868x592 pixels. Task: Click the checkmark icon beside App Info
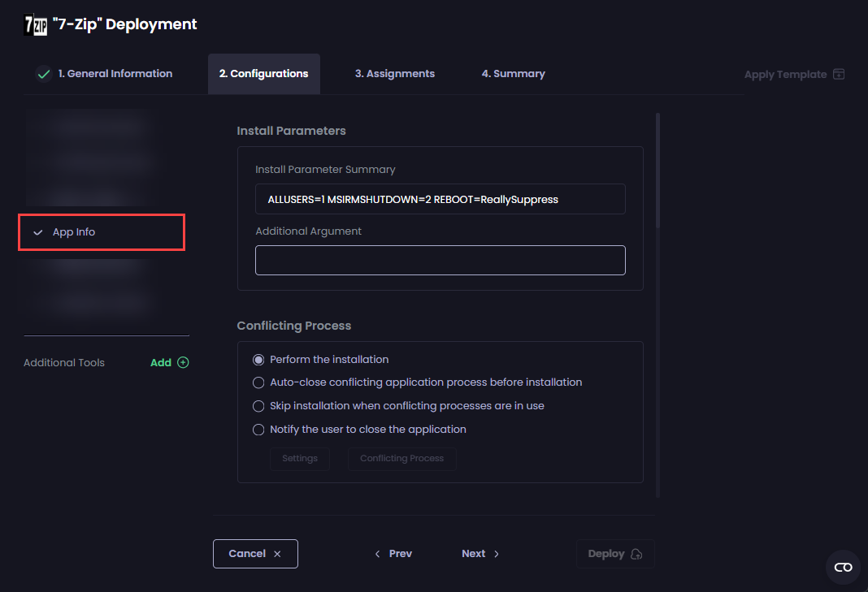tap(37, 232)
